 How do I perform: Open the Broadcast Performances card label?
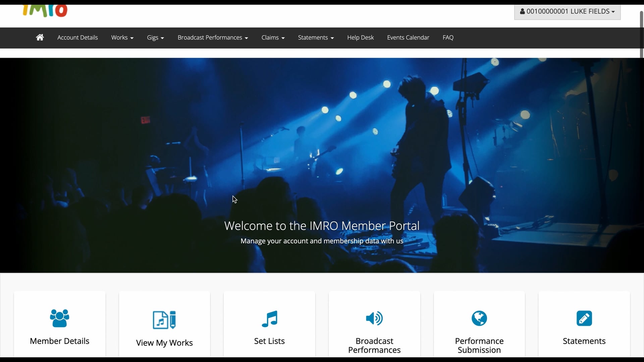pyautogui.click(x=374, y=345)
